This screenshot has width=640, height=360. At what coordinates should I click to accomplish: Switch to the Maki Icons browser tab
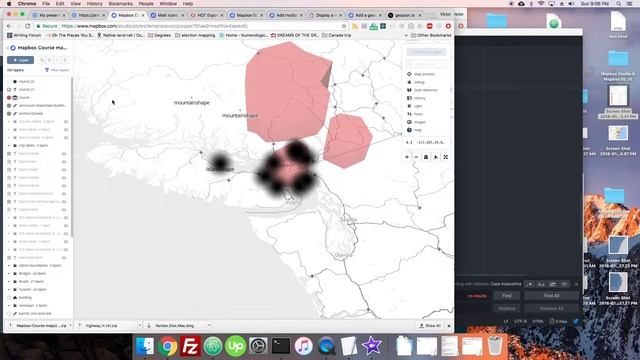[x=167, y=15]
